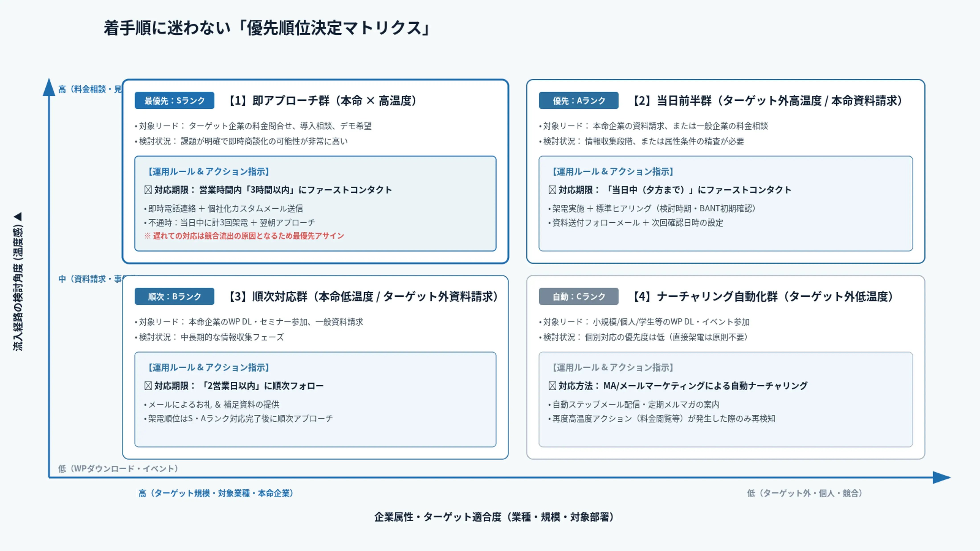
Task: Click the line 資料送付フォローメール ＋ 次回確認日時の設定
Action: (x=636, y=222)
